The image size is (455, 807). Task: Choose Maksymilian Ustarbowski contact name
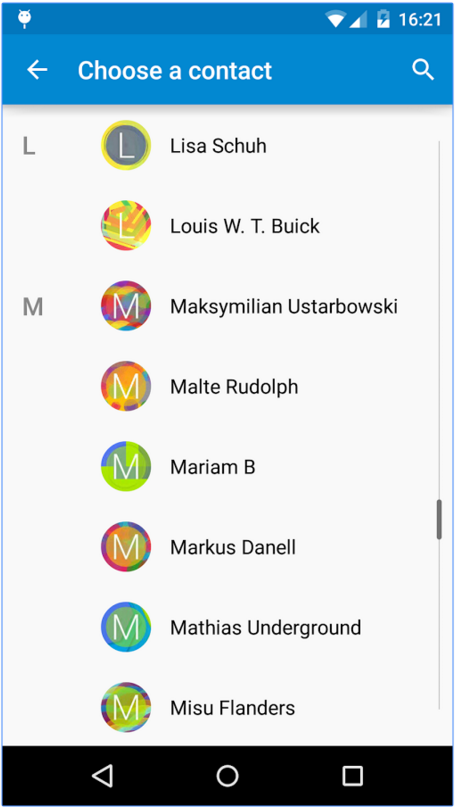coord(284,307)
